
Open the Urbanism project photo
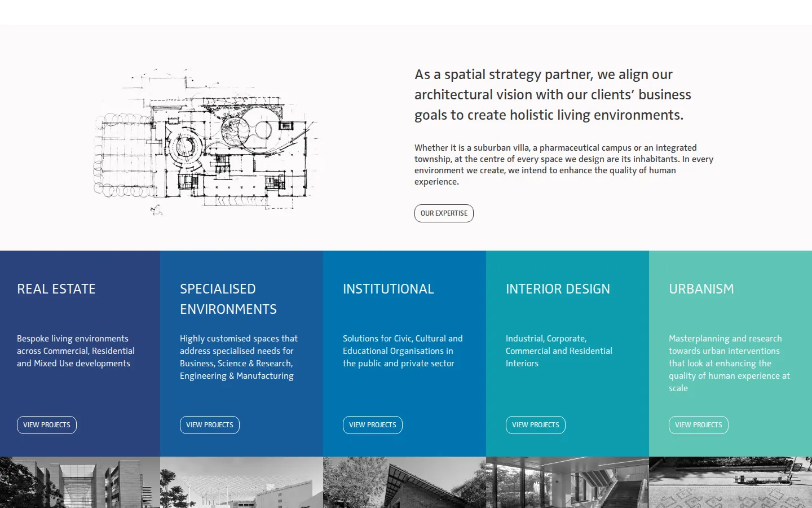[x=730, y=482]
